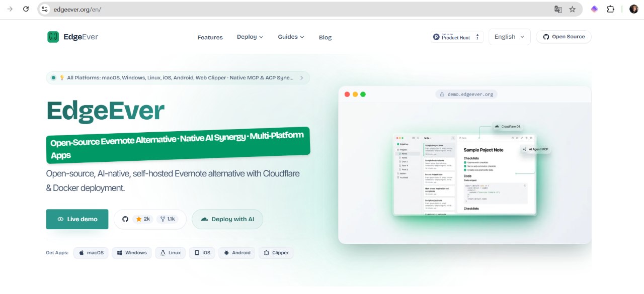Click the Get Apps: label
Image resolution: width=644 pixels, height=294 pixels.
(57, 253)
